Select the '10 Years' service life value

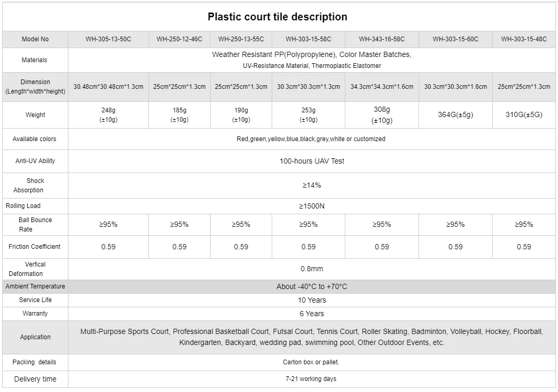point(311,300)
